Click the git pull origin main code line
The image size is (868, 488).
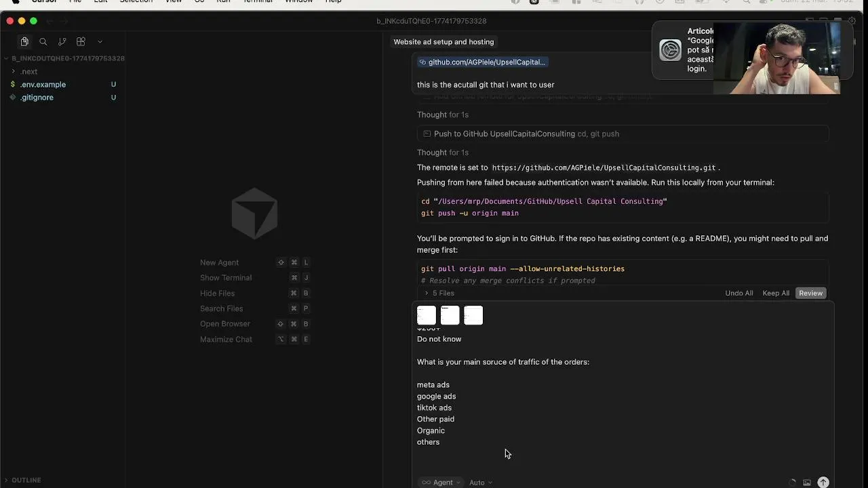point(523,268)
